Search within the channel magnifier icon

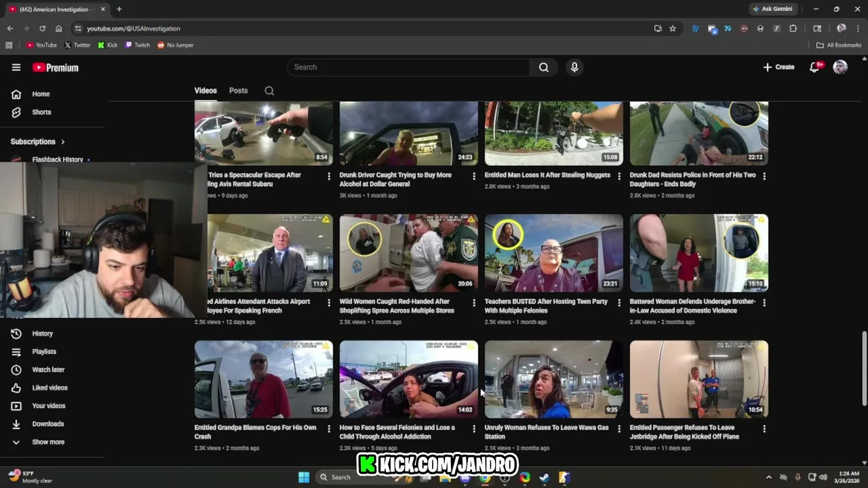click(x=269, y=91)
